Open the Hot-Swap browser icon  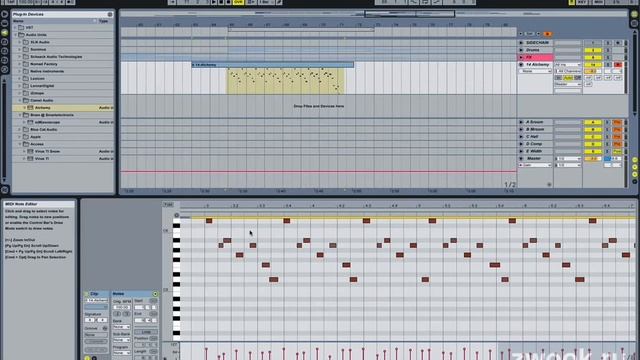[x=4, y=69]
